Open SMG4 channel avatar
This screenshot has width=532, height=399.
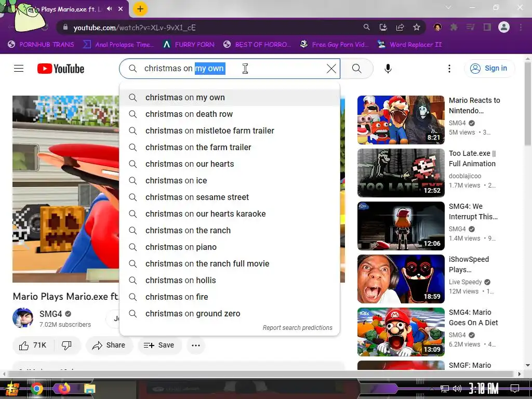pos(23,318)
